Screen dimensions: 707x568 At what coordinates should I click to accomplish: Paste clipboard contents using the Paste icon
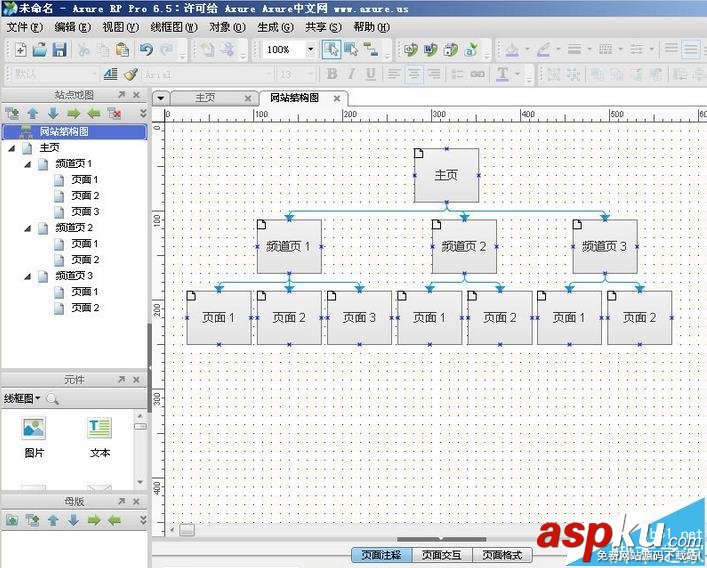click(122, 49)
